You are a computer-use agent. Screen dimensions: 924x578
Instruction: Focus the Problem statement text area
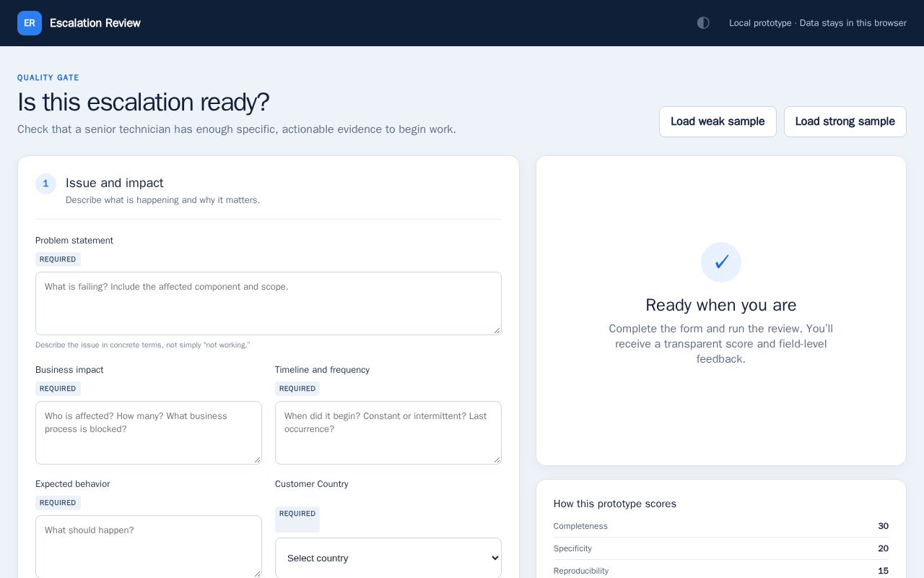(269, 303)
